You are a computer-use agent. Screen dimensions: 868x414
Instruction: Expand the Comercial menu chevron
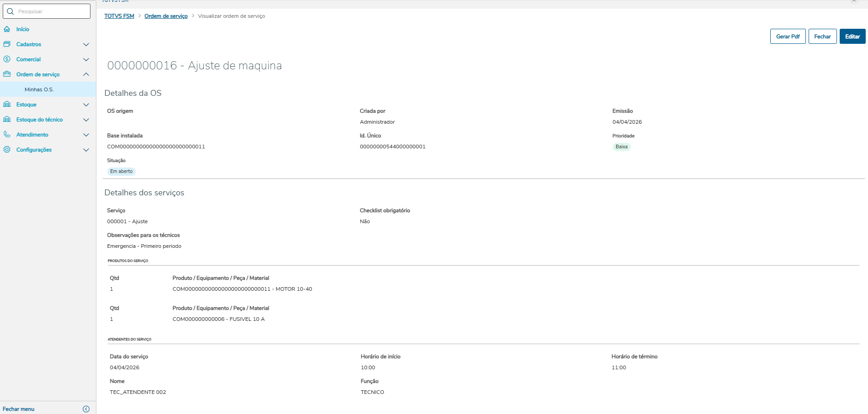[86, 59]
